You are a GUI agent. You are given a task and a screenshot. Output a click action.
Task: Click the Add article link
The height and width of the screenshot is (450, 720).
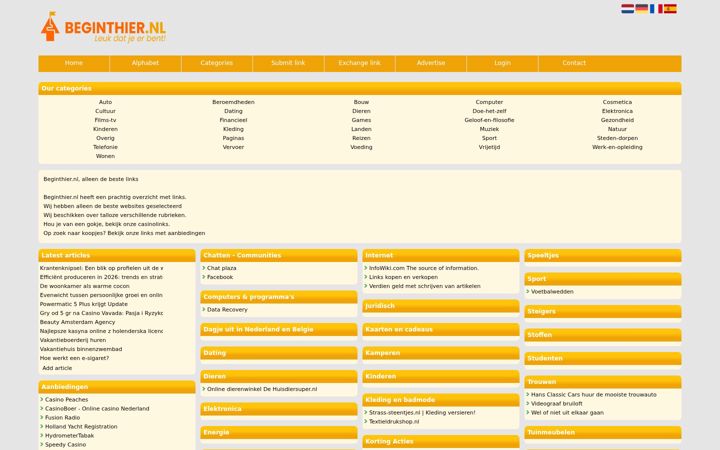(x=57, y=368)
